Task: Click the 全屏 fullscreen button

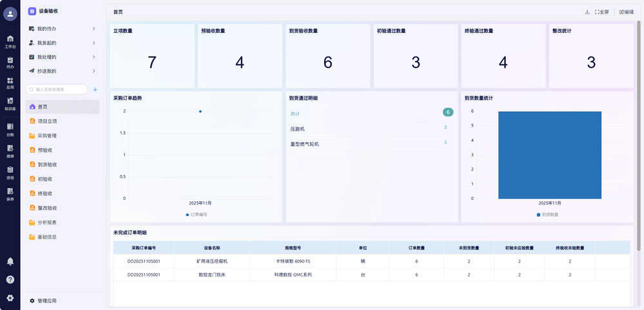Action: [602, 12]
